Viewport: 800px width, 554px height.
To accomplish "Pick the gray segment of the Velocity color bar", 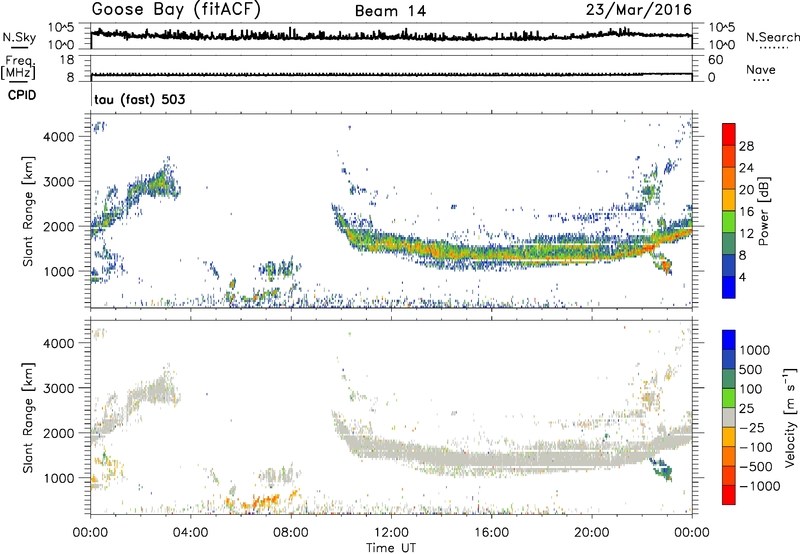I will pos(729,418).
